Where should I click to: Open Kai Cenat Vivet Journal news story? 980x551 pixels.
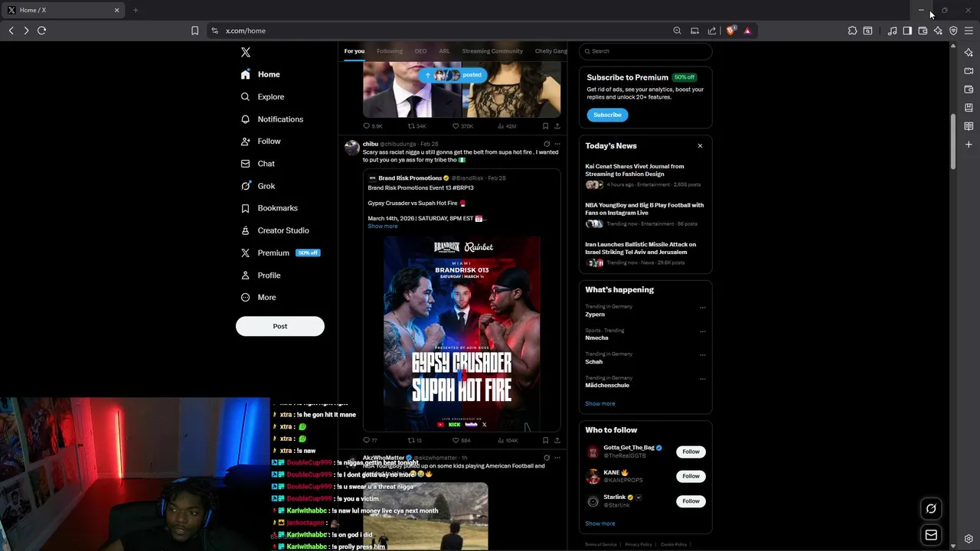[645, 175]
